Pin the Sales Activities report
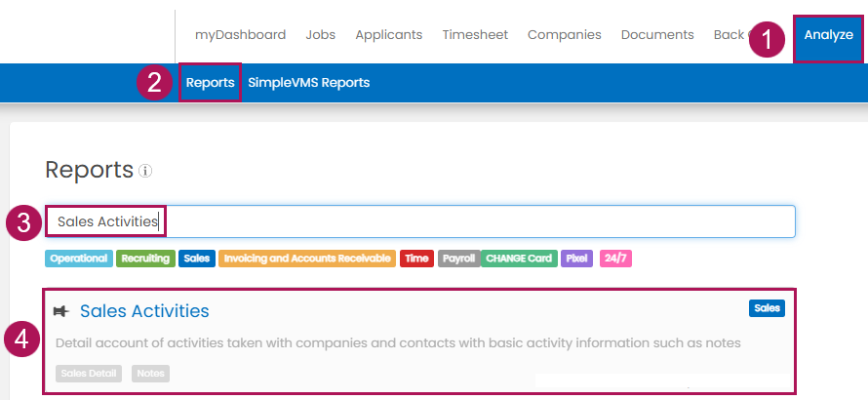The image size is (868, 400). point(60,312)
